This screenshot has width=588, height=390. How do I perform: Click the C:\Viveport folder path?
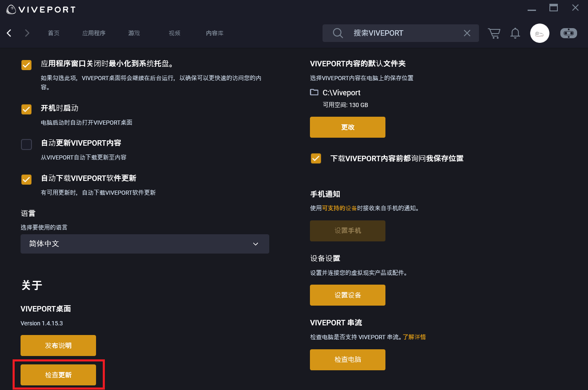point(341,93)
